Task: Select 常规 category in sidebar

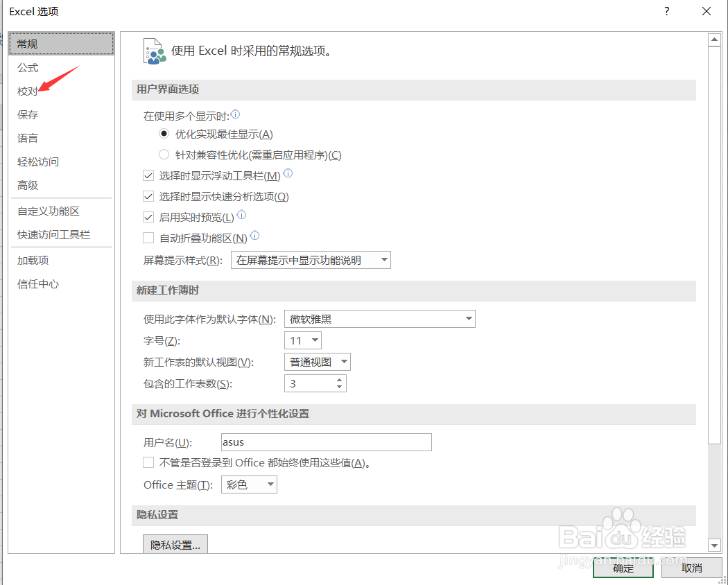Action: point(61,44)
